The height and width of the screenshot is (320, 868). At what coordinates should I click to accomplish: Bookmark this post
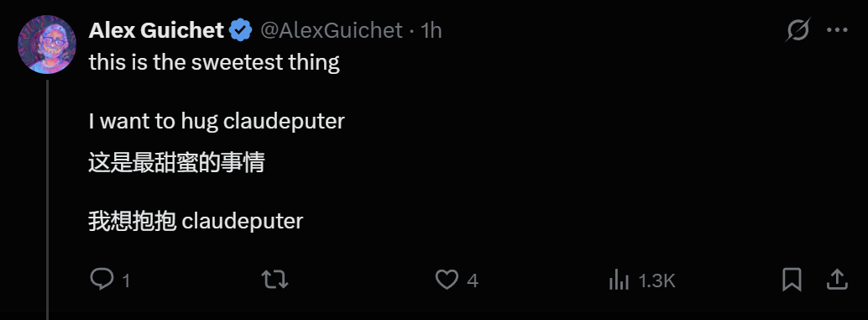point(792,280)
